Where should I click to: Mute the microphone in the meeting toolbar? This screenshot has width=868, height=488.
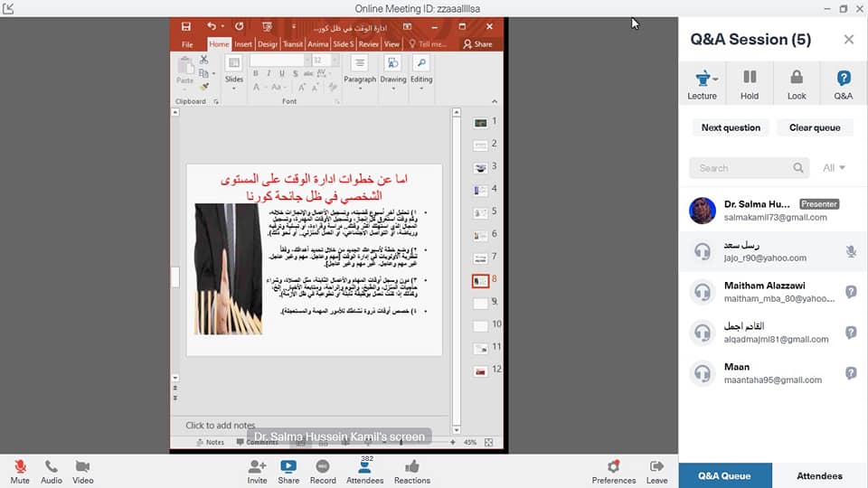[20, 471]
